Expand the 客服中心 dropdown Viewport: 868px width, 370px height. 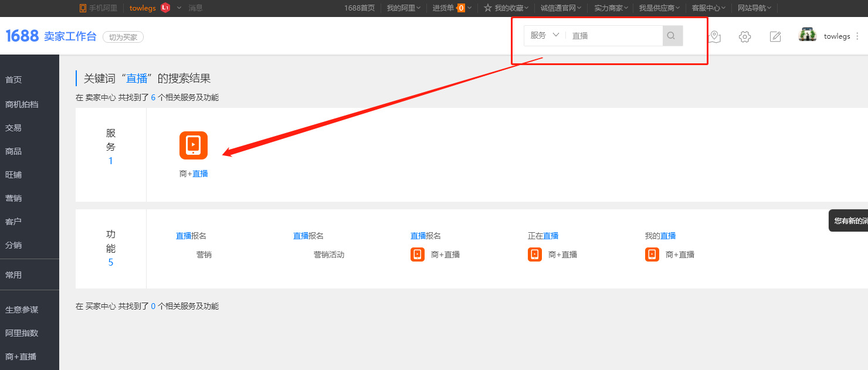724,8
